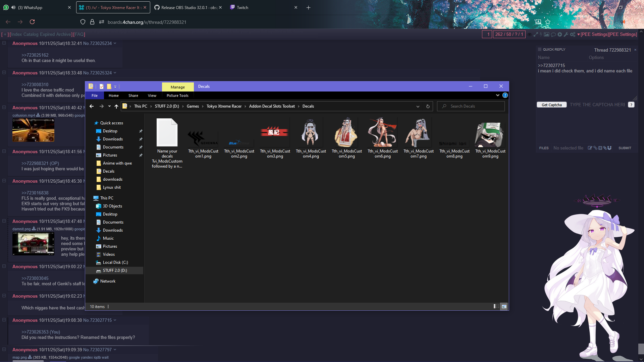Click the Up arrow in Explorer navigation
The width and height of the screenshot is (644, 362).
coord(116,106)
